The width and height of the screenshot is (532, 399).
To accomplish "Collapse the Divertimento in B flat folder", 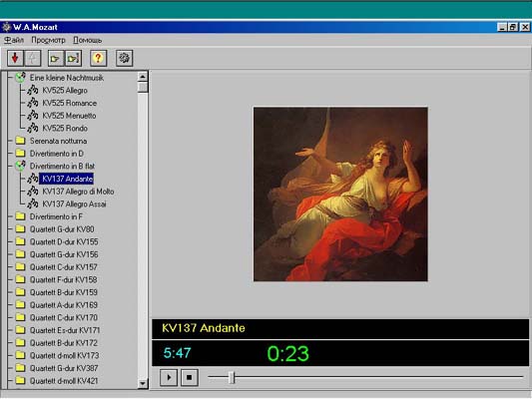I will click(x=20, y=166).
